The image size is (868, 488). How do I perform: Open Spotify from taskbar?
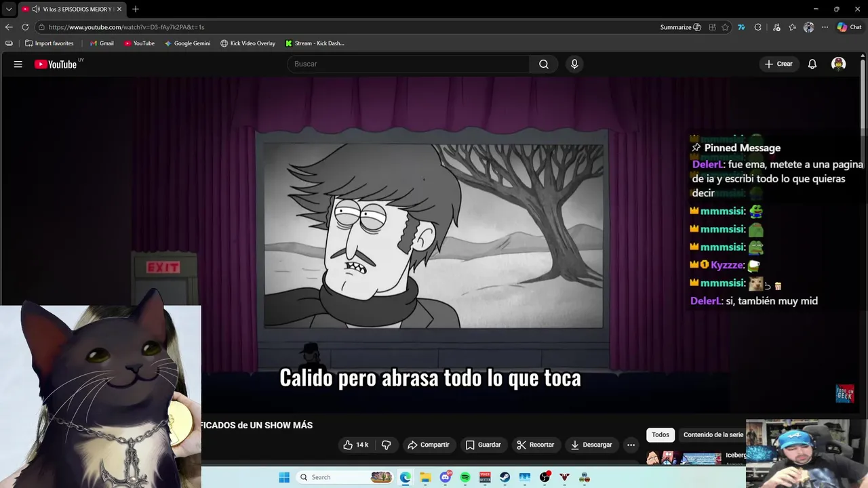coord(465,477)
